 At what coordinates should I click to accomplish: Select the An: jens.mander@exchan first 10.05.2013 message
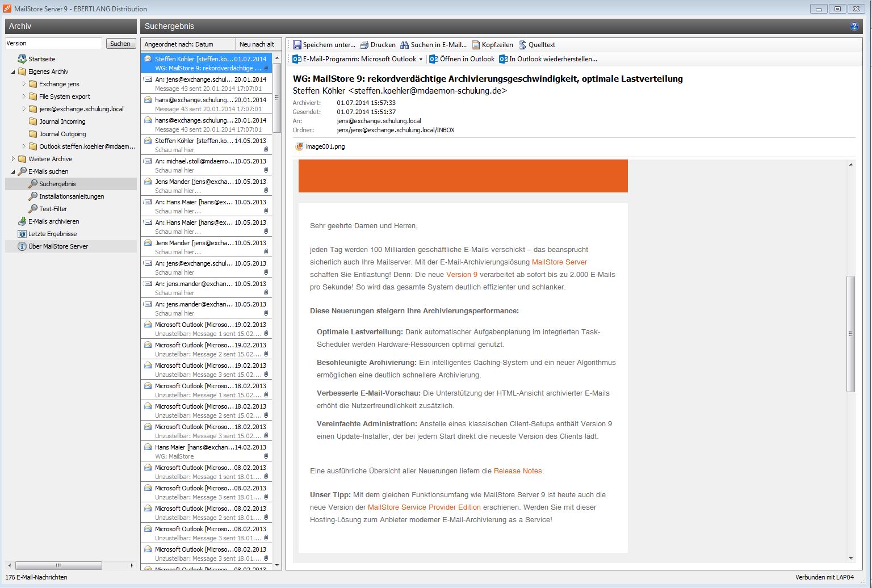point(207,288)
